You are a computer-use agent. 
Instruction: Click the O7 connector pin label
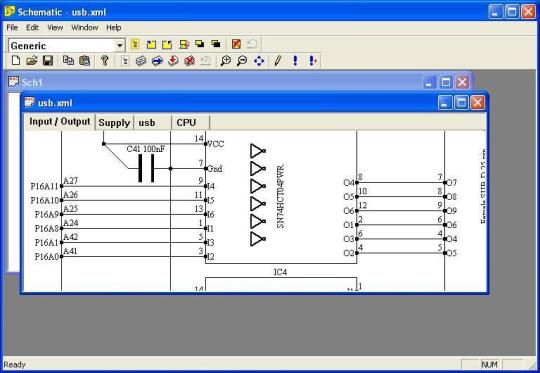[452, 183]
